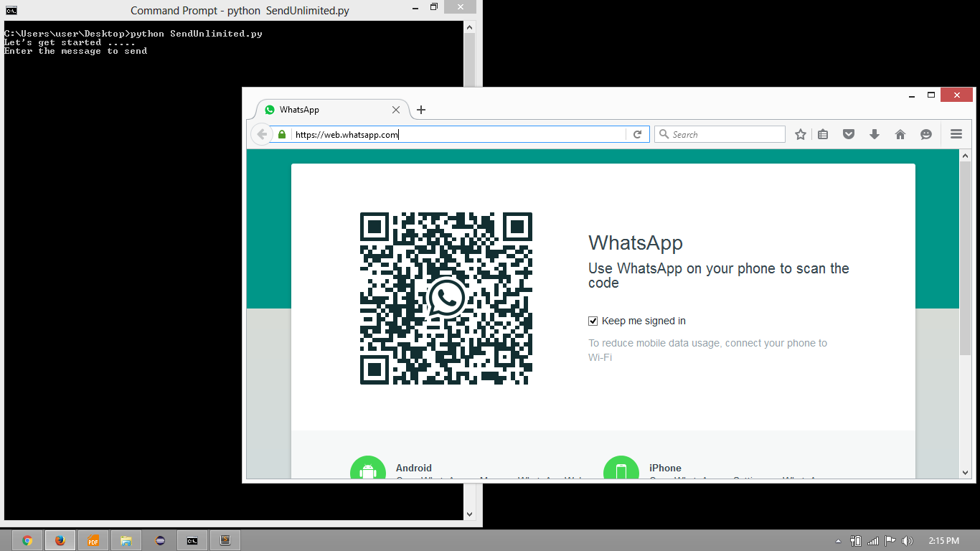Show bookmarks list icon in Firefox
The height and width of the screenshot is (551, 980).
[x=823, y=134]
